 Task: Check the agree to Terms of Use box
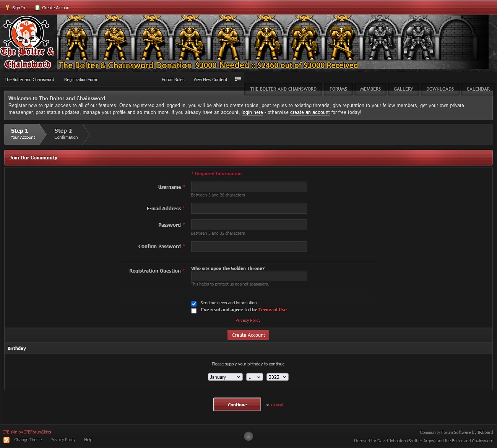(194, 311)
